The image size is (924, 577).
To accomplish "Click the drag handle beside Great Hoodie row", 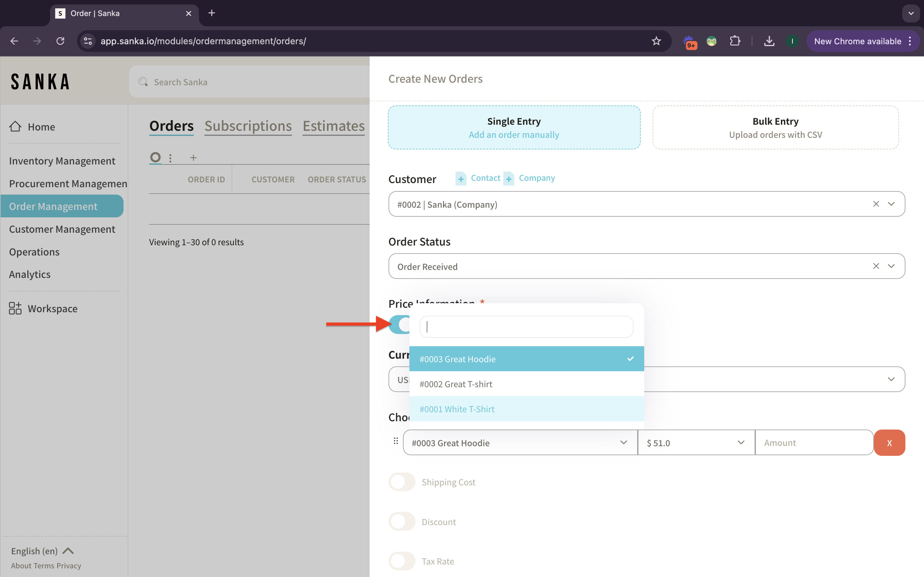I will (396, 441).
